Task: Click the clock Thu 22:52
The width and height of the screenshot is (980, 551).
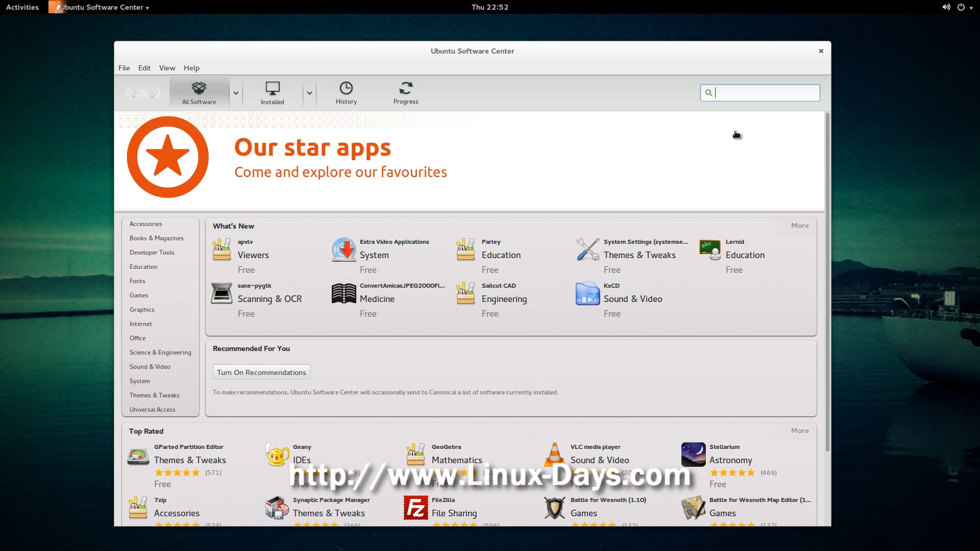Action: coord(490,7)
